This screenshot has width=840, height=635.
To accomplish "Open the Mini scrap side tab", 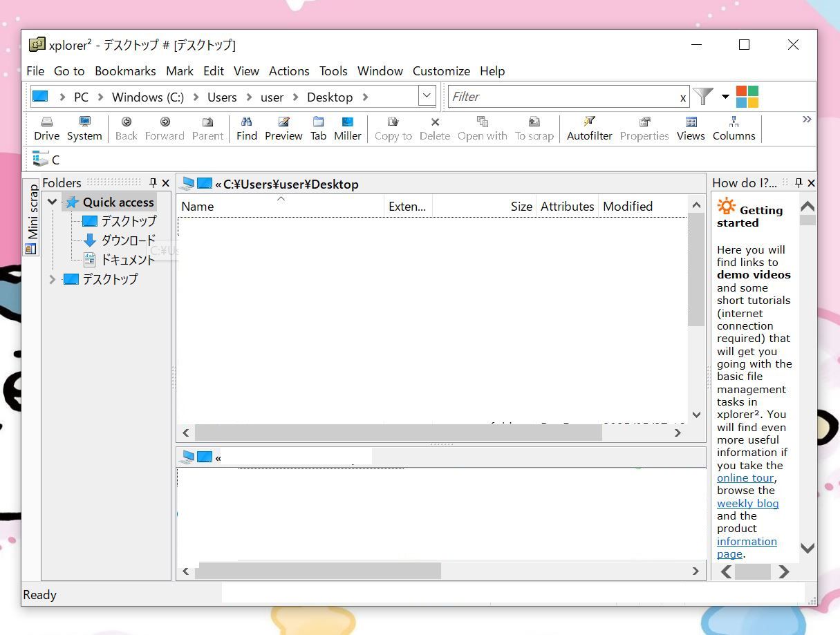I will click(x=31, y=218).
